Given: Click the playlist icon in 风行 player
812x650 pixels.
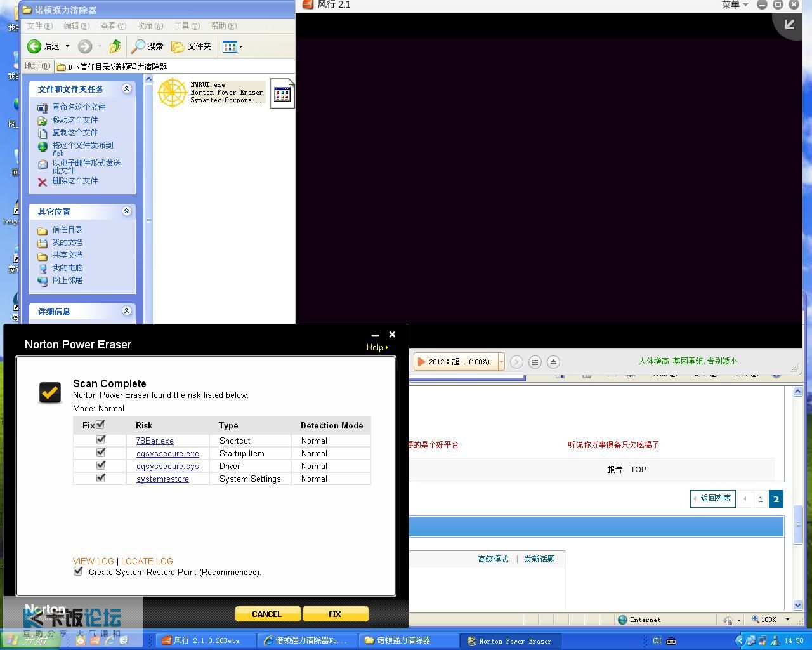Looking at the screenshot, I should click(535, 362).
